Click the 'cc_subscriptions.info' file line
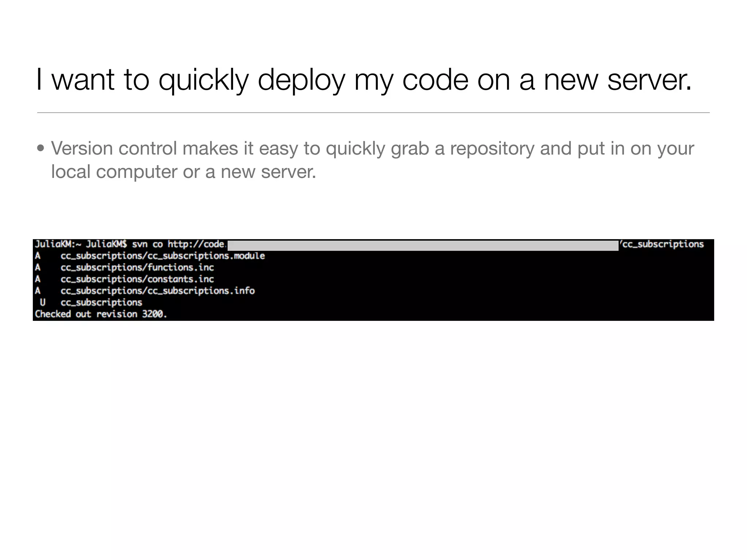Image resolution: width=747 pixels, height=560 pixels. pos(158,291)
